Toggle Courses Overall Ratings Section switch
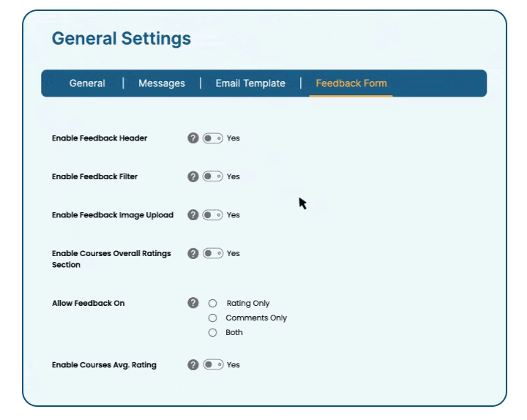Viewport: 527px width, 420px height. (213, 253)
